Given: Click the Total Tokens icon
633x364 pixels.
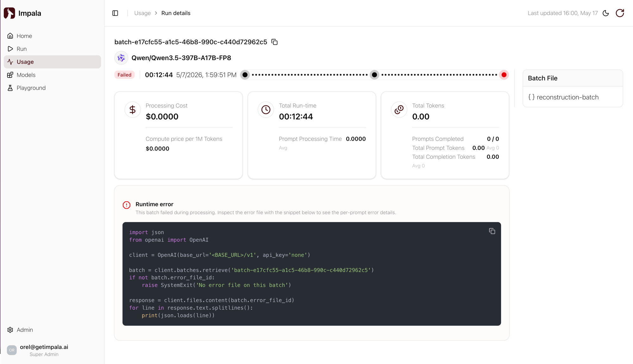Looking at the screenshot, I should pyautogui.click(x=399, y=110).
